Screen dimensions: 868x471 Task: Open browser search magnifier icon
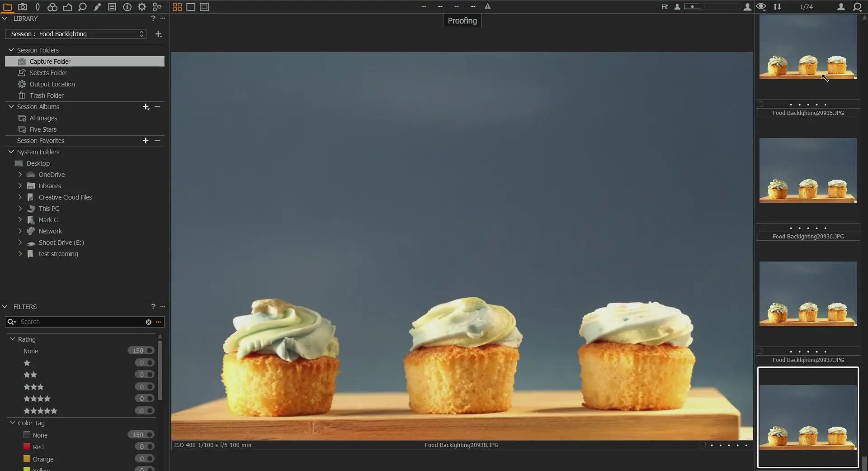coord(857,7)
